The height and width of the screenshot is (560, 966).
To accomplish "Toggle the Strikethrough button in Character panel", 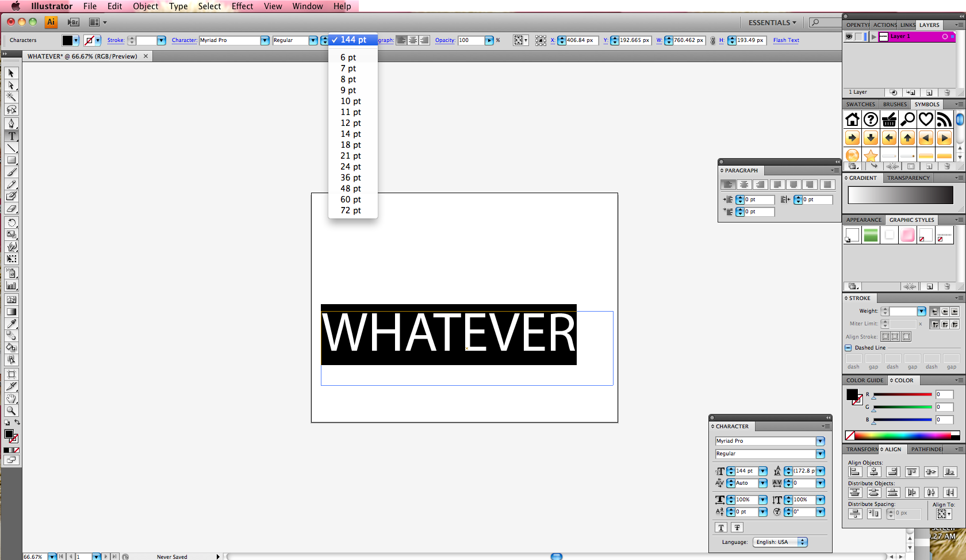I will (737, 527).
